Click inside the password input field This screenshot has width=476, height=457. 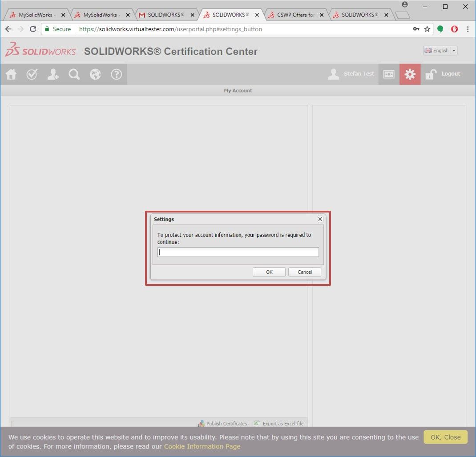click(238, 252)
